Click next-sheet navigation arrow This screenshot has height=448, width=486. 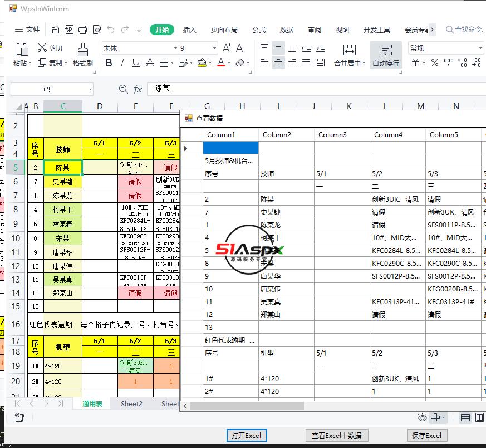(46, 403)
